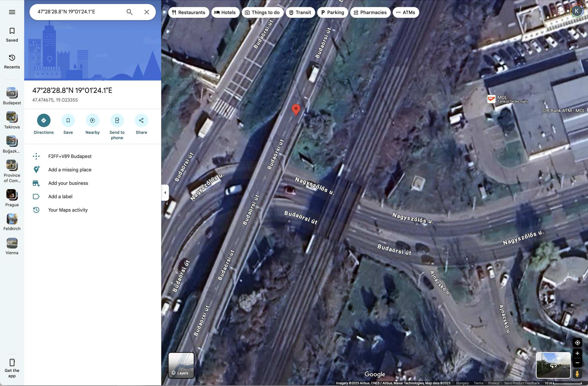This screenshot has width=588, height=386.
Task: Save this location with bookmark icon
Action: click(68, 120)
